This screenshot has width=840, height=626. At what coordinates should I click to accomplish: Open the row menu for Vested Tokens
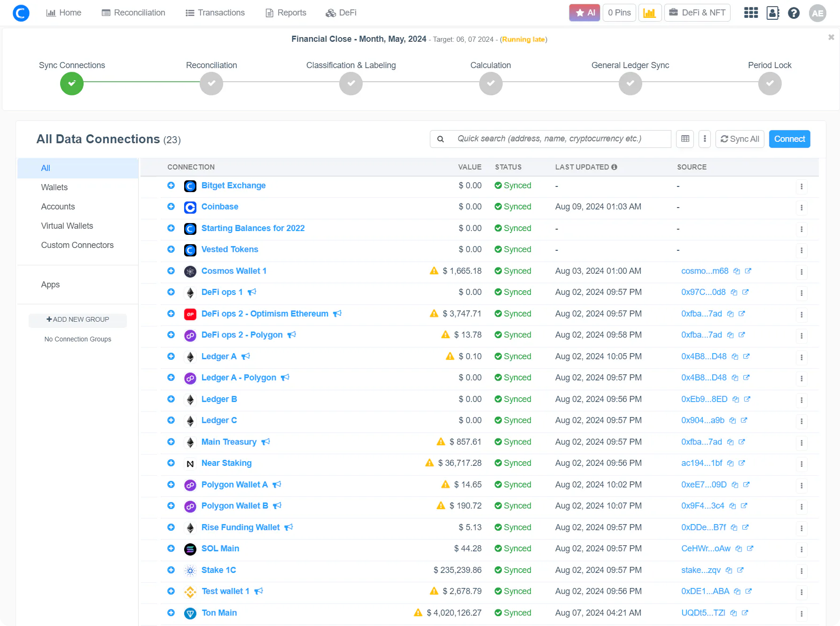[801, 250]
